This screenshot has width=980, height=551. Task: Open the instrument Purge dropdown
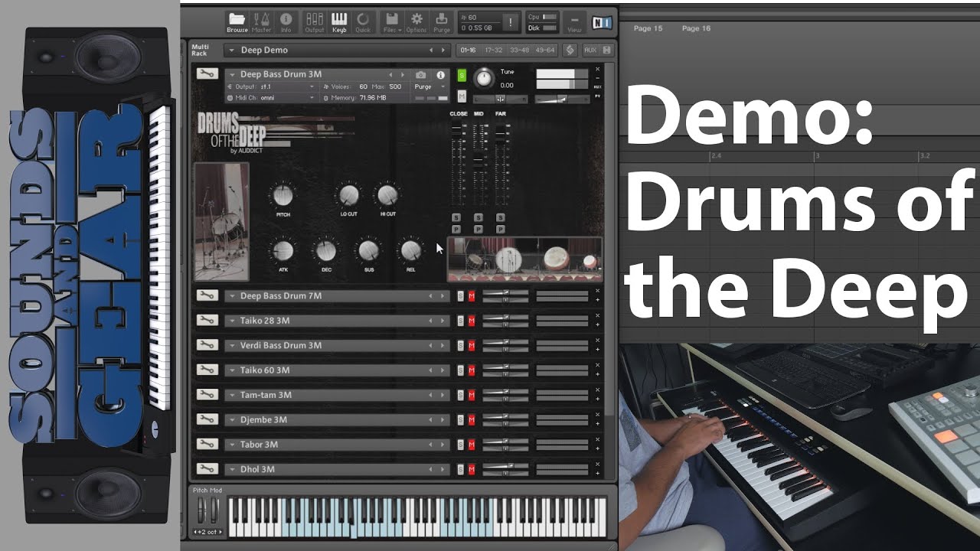pyautogui.click(x=431, y=86)
